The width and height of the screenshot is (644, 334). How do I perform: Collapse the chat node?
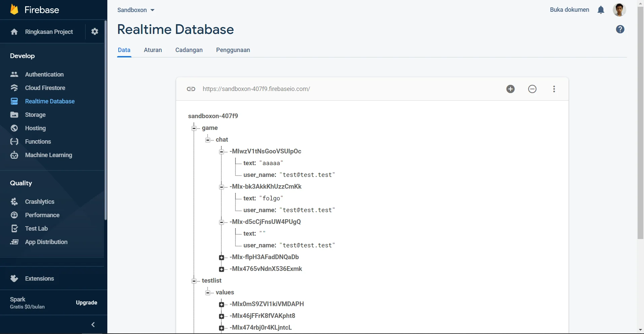pyautogui.click(x=208, y=140)
